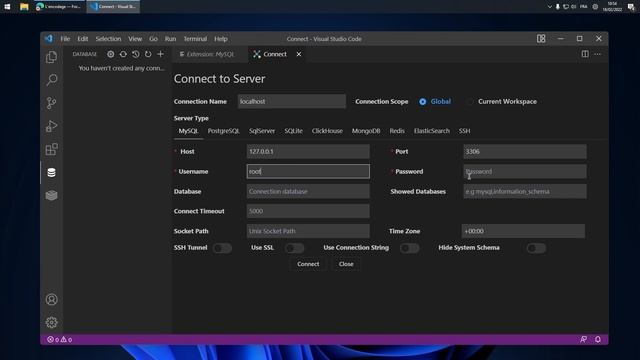This screenshot has width=640, height=360.
Task: Select ElasticSearch server type tab
Action: (432, 131)
